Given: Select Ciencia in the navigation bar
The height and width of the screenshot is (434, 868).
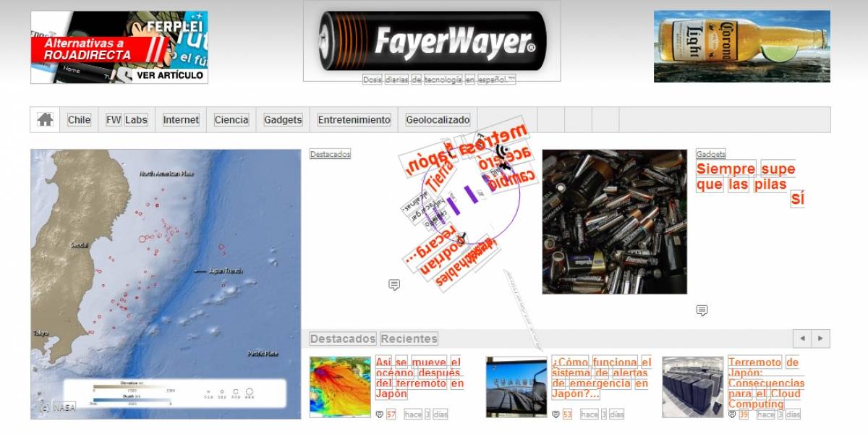Looking at the screenshot, I should (231, 120).
